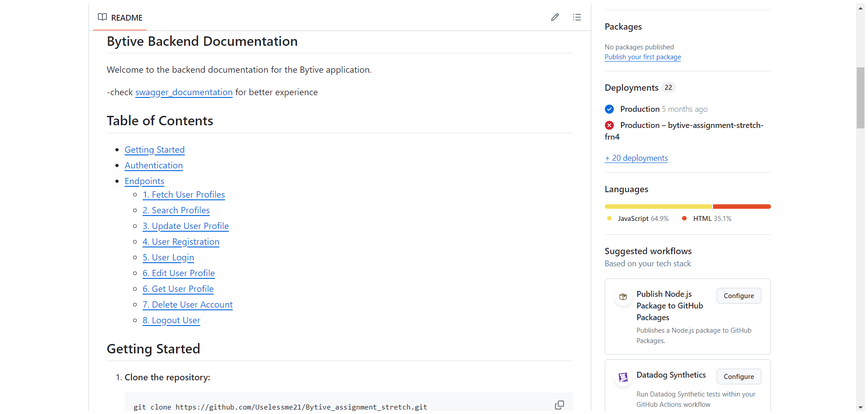This screenshot has height=414, width=868.
Task: Click the yellow JavaScript language bar segment
Action: coord(658,207)
